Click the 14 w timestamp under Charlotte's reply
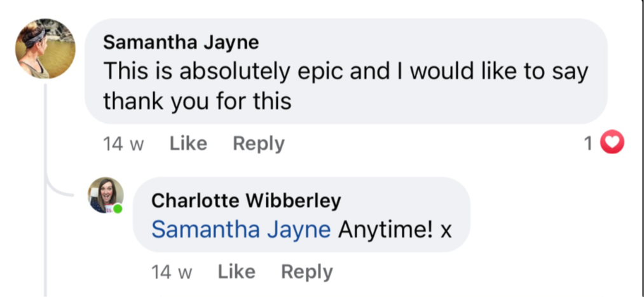The width and height of the screenshot is (644, 297). pyautogui.click(x=172, y=272)
